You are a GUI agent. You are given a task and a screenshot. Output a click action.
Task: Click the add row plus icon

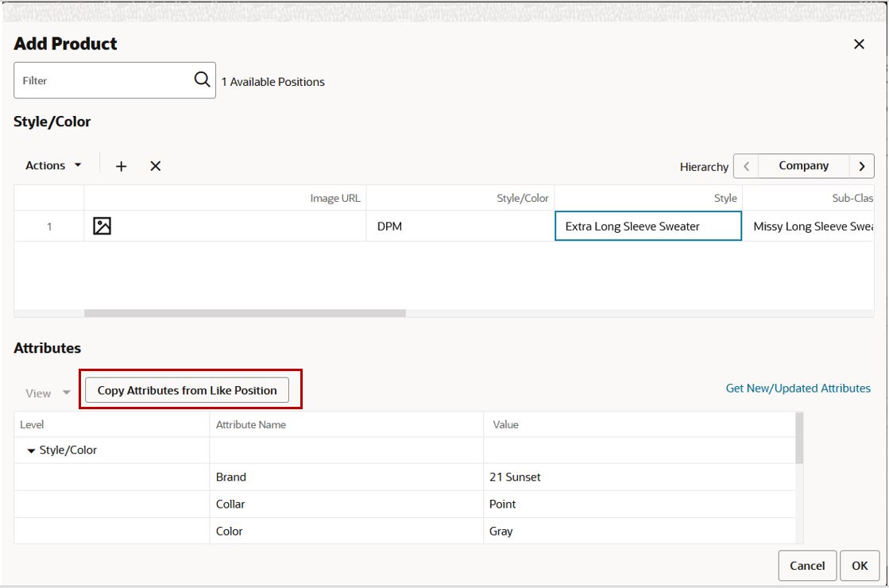click(x=121, y=166)
